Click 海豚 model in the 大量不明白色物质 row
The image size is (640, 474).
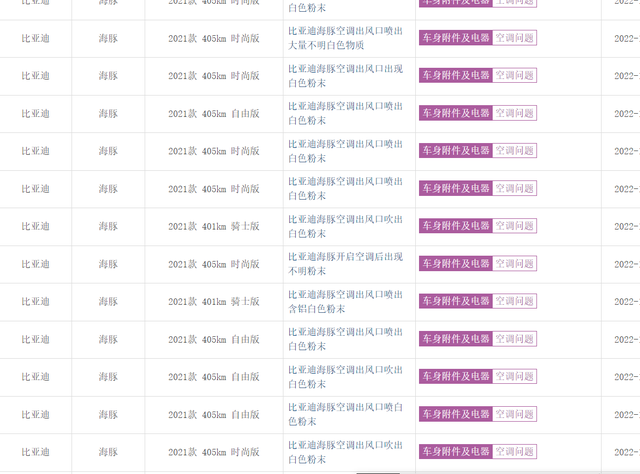(x=108, y=38)
